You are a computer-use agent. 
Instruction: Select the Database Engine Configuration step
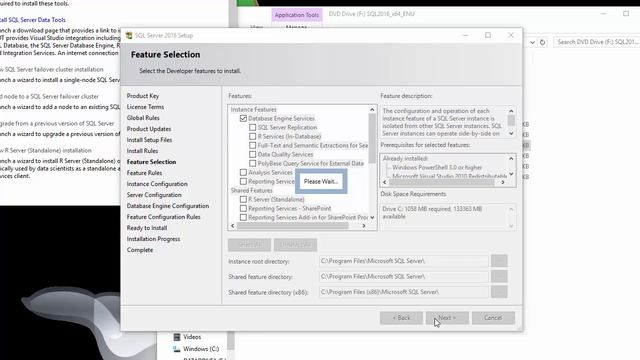[x=168, y=206]
